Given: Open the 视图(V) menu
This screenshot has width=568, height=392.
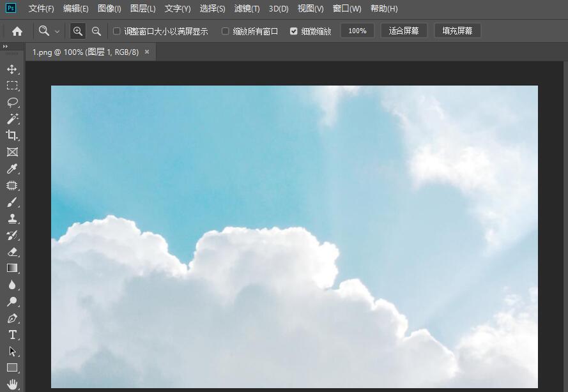Looking at the screenshot, I should click(x=311, y=8).
